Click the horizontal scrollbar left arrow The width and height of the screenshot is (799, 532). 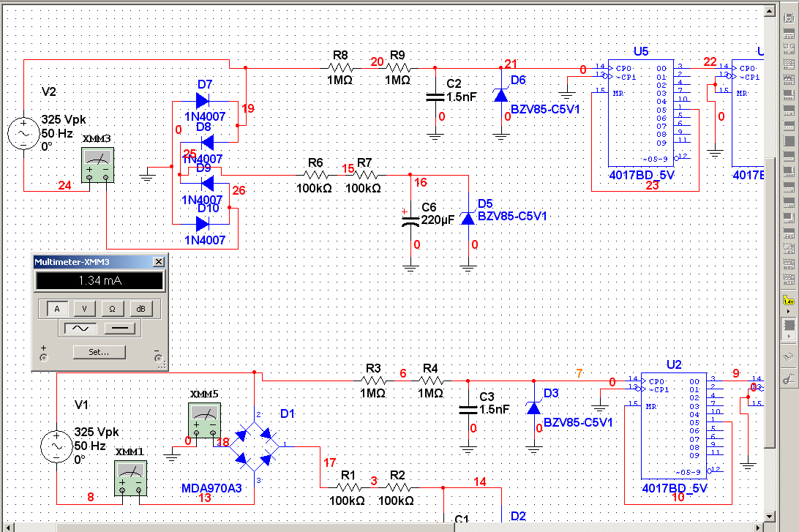[7, 528]
